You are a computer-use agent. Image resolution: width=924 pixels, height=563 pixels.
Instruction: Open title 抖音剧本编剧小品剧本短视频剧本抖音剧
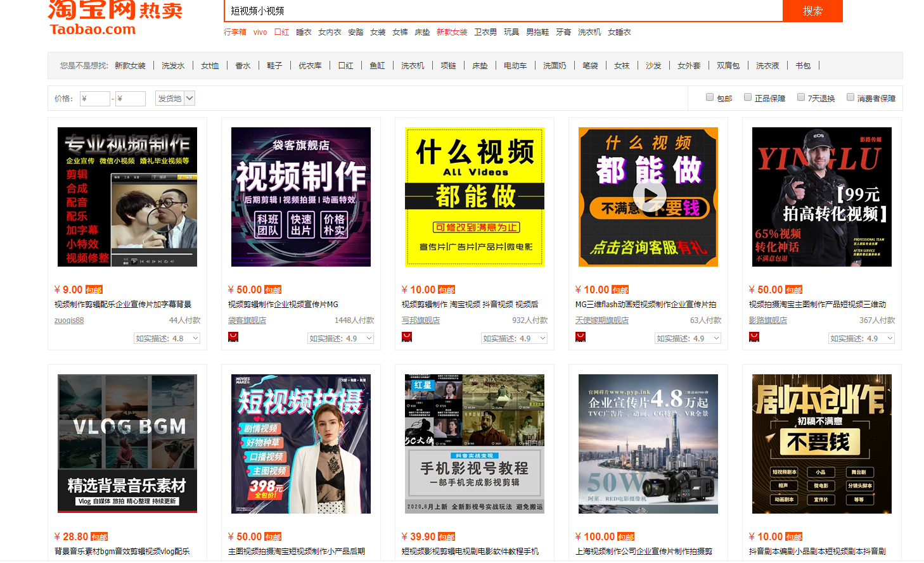click(x=818, y=552)
